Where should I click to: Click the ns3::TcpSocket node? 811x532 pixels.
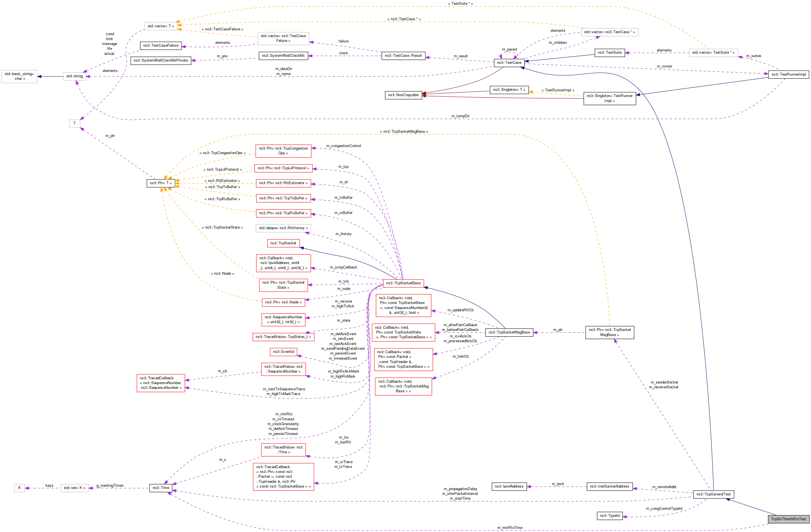[283, 243]
